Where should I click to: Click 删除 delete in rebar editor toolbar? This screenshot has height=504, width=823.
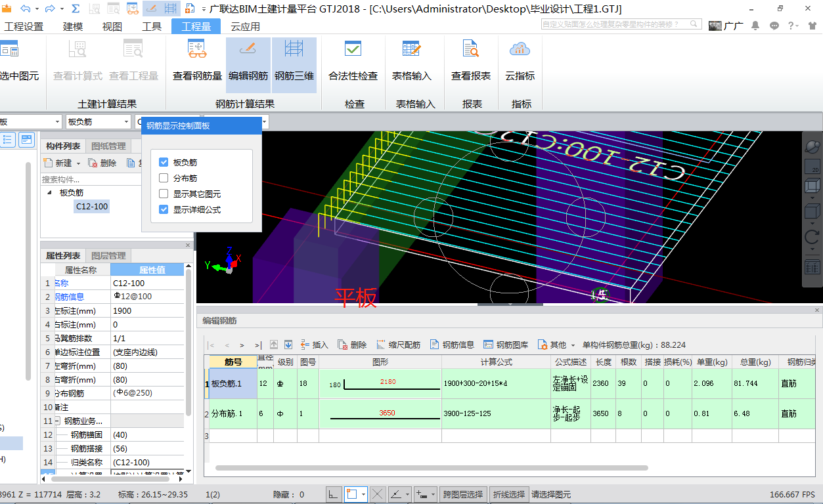pyautogui.click(x=352, y=345)
